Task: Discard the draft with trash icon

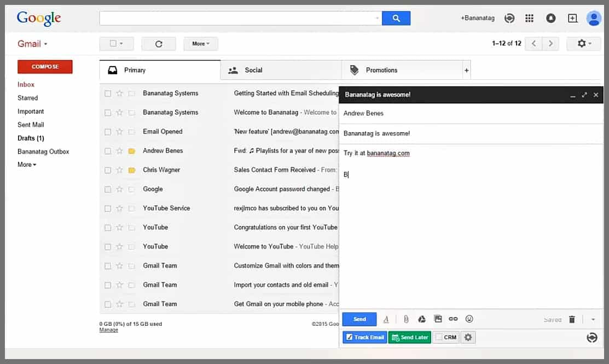Action: pyautogui.click(x=572, y=320)
